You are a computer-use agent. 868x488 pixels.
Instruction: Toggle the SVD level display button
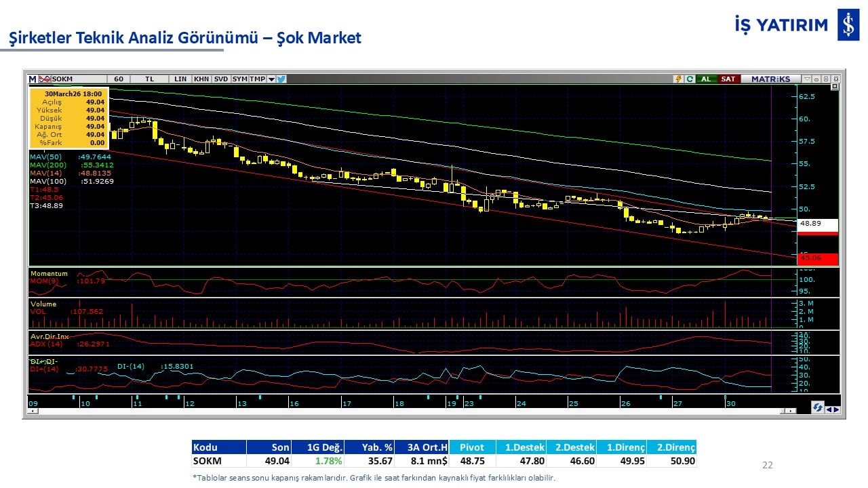coord(221,79)
